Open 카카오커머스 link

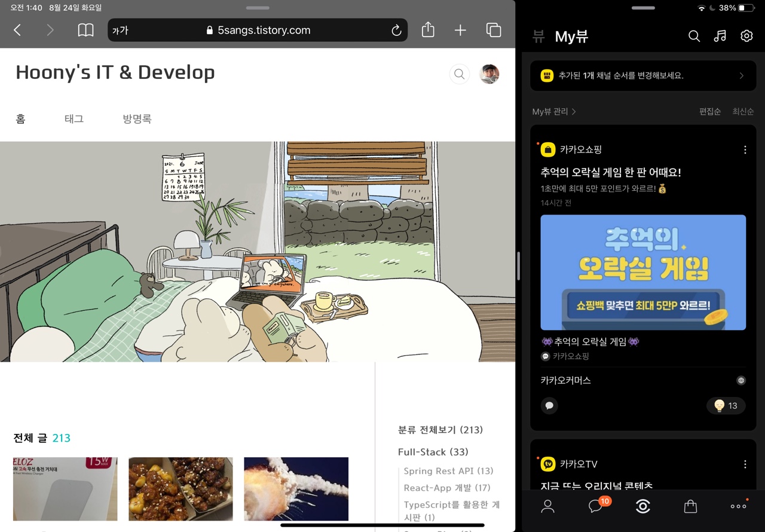[x=565, y=381]
